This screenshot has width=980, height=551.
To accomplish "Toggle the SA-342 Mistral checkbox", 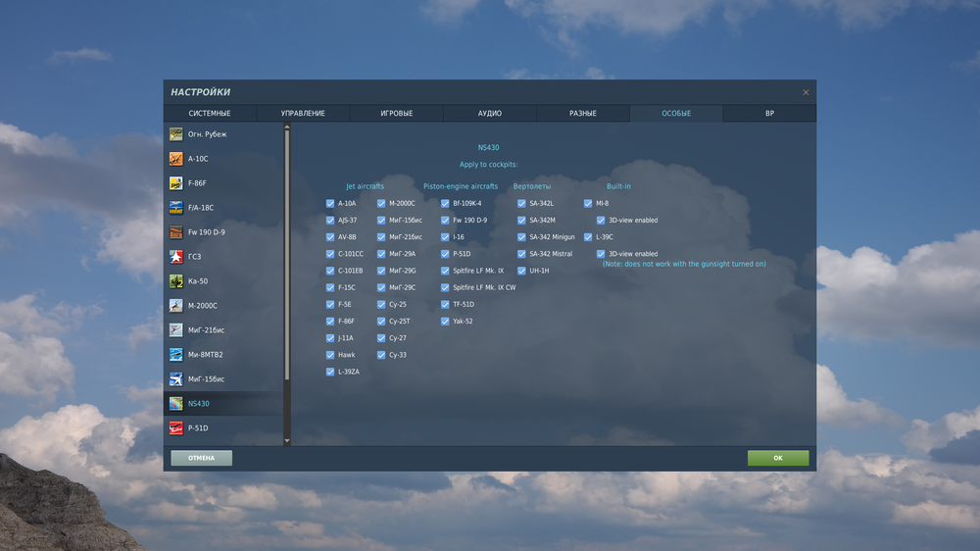I will point(521,254).
